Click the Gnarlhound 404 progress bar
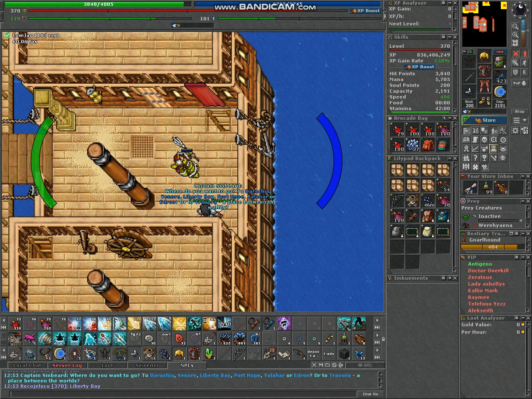 [x=493, y=247]
